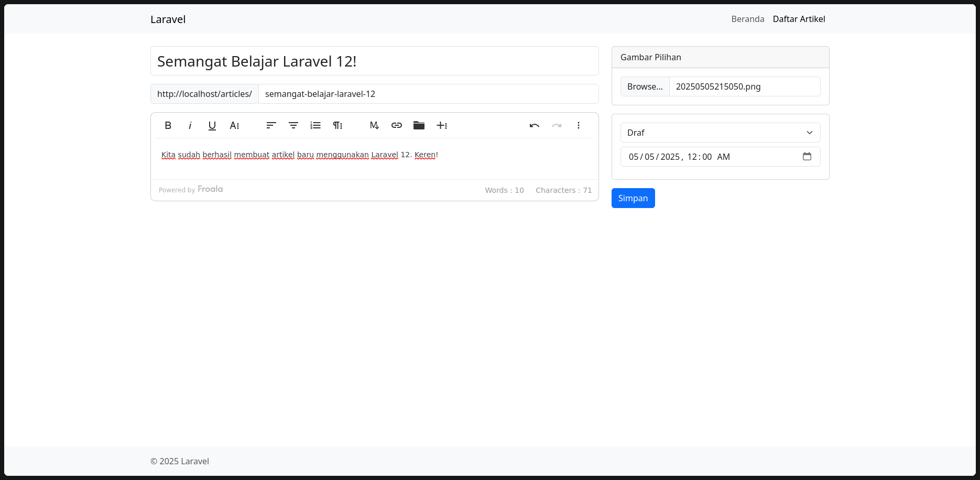The height and width of the screenshot is (480, 980).
Task: Focus the slug field semangat-belajar-laravel-12
Action: coord(429,94)
